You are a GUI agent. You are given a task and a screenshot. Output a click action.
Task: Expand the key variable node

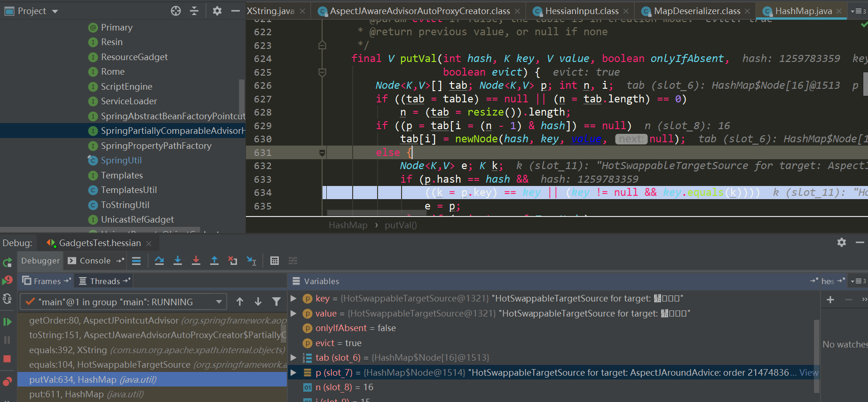[293, 299]
